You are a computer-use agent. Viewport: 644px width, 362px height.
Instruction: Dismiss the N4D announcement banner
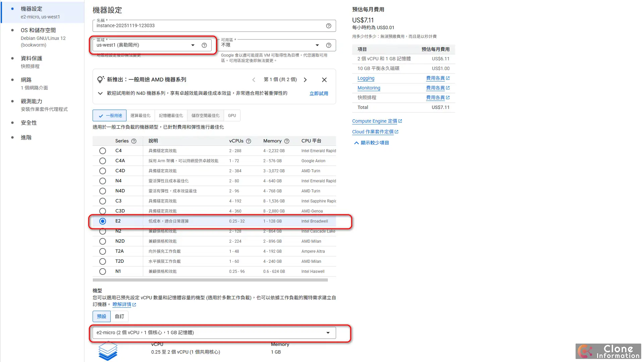point(324,80)
